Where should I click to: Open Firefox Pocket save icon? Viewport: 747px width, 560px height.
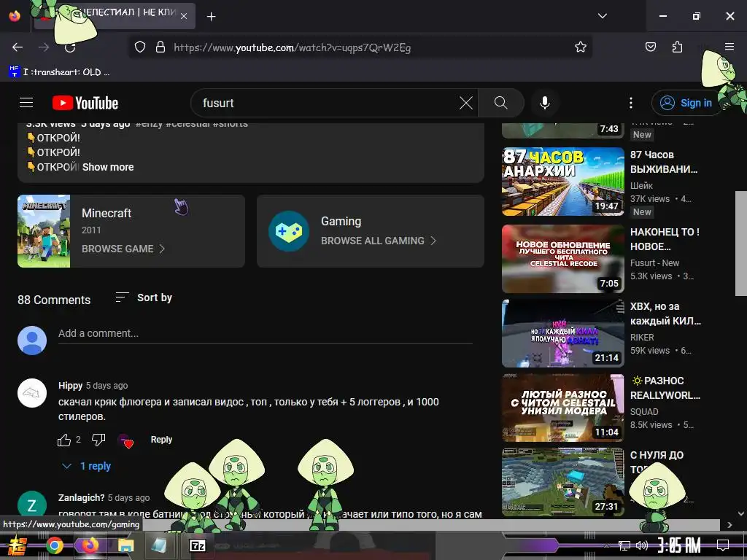(x=650, y=47)
